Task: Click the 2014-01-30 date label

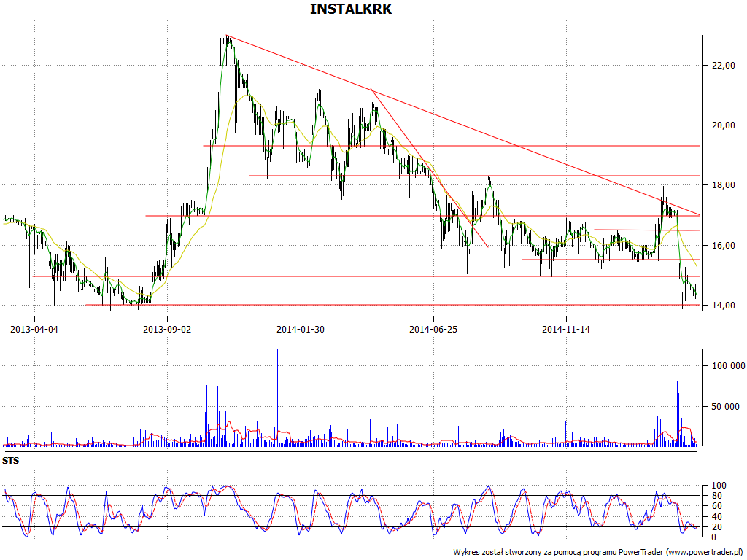Action: (x=301, y=329)
